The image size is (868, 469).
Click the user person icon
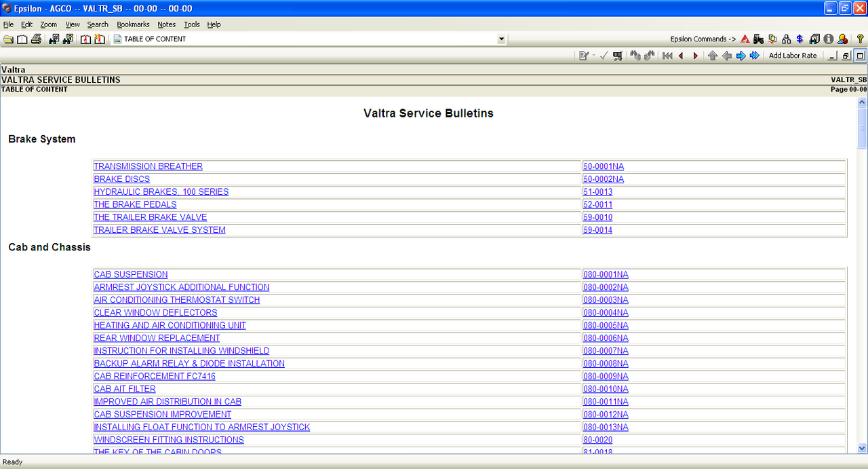(842, 39)
